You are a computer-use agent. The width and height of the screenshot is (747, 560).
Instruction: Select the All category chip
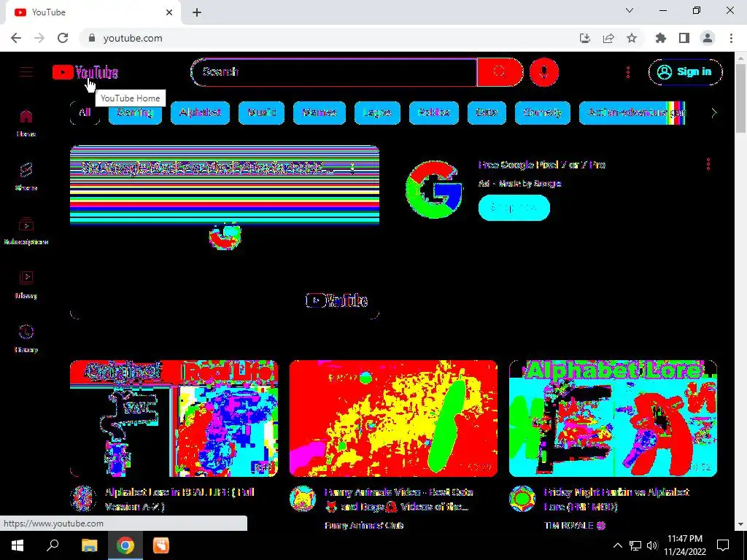click(85, 113)
